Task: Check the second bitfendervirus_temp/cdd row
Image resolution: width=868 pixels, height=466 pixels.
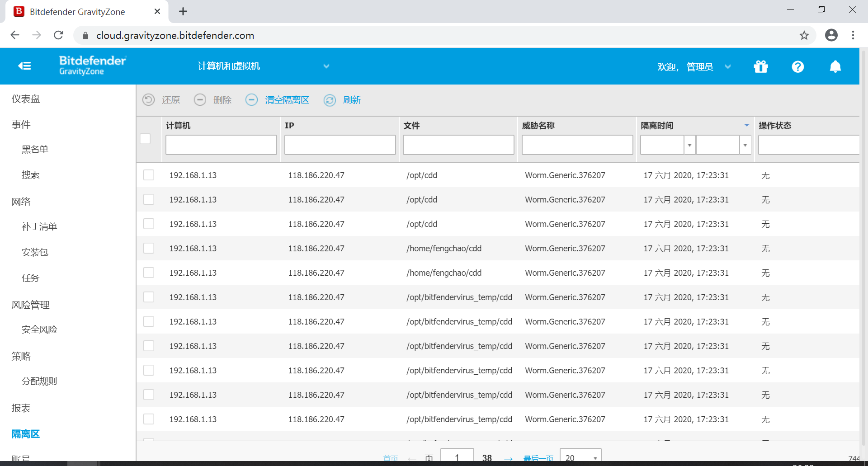Action: pyautogui.click(x=149, y=321)
